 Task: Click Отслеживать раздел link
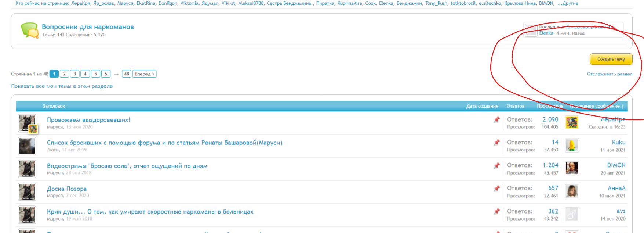point(610,74)
